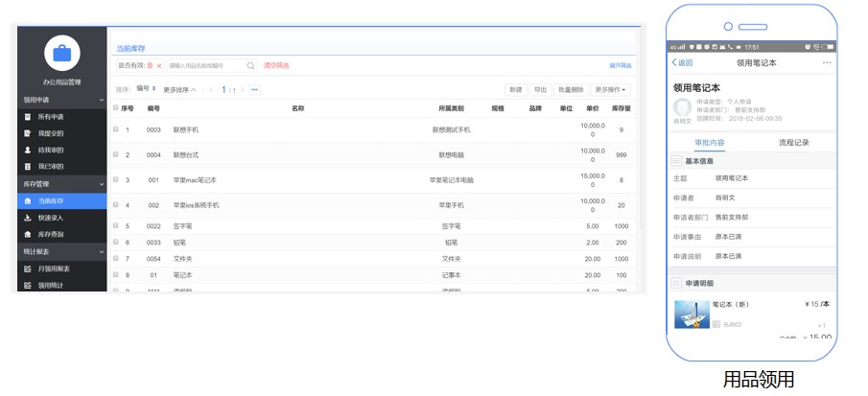Toggle the select-all checkbox in table header
The height and width of the screenshot is (396, 868).
click(116, 107)
